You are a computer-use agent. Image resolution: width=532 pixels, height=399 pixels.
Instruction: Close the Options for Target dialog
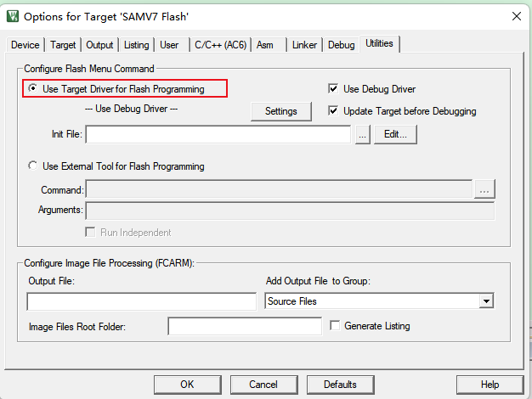pos(515,16)
